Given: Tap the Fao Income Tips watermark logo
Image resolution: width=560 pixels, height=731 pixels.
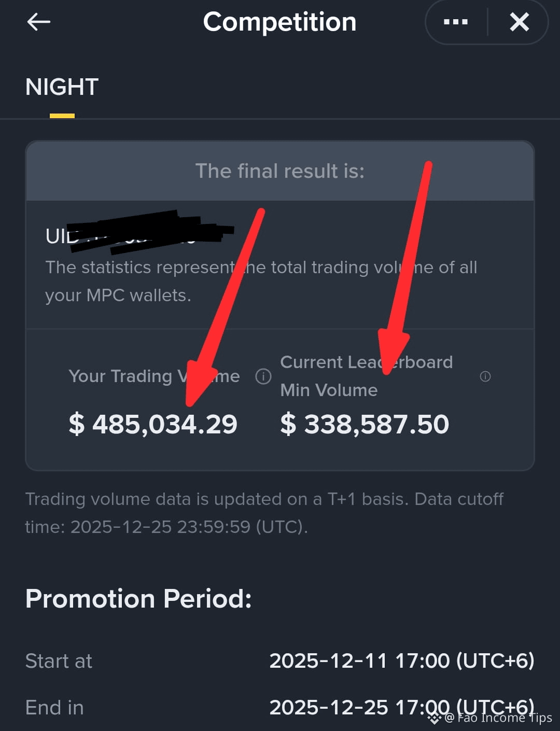Looking at the screenshot, I should click(x=435, y=718).
